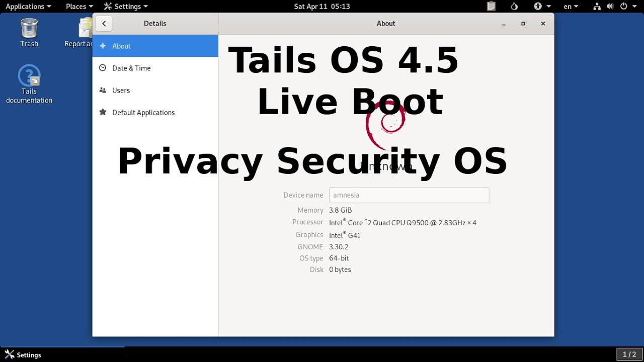Click the Disk value '0 bytes'

tap(340, 269)
